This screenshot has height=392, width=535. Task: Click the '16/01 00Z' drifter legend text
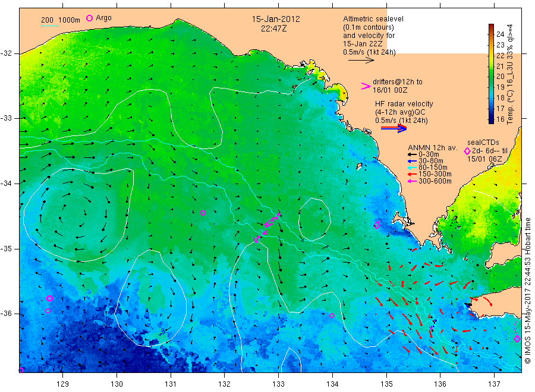point(390,90)
